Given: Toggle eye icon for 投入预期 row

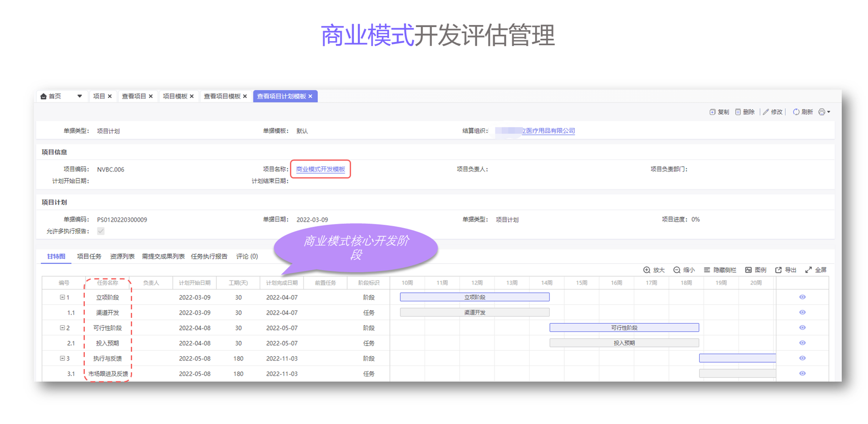Looking at the screenshot, I should click(x=802, y=343).
